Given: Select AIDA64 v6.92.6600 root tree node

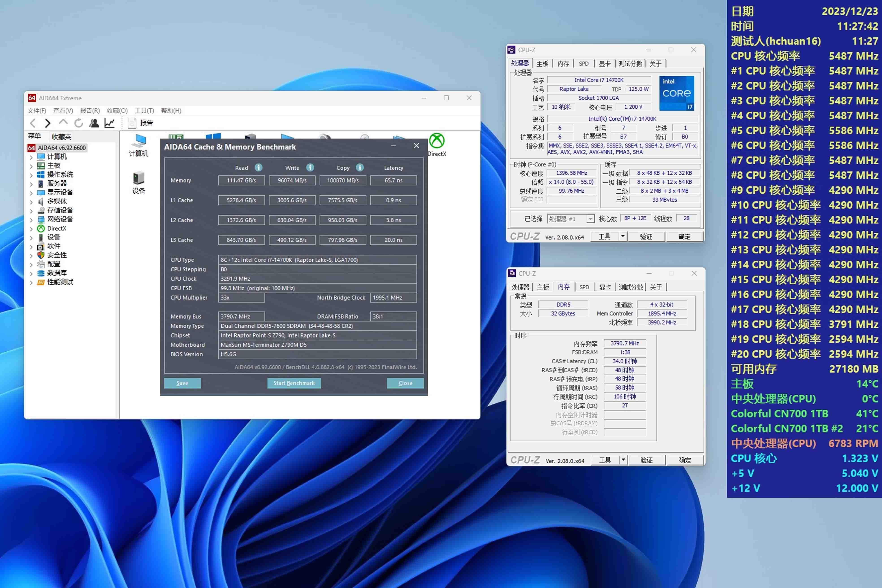Looking at the screenshot, I should pos(62,148).
